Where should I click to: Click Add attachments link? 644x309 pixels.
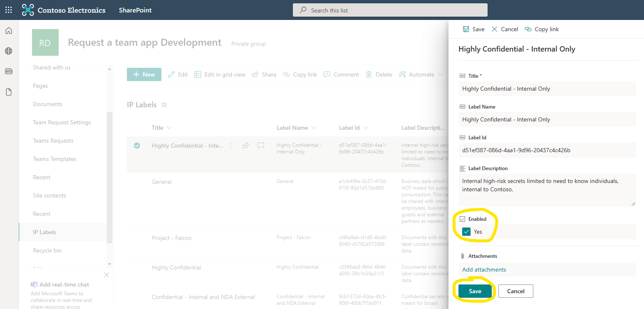484,269
